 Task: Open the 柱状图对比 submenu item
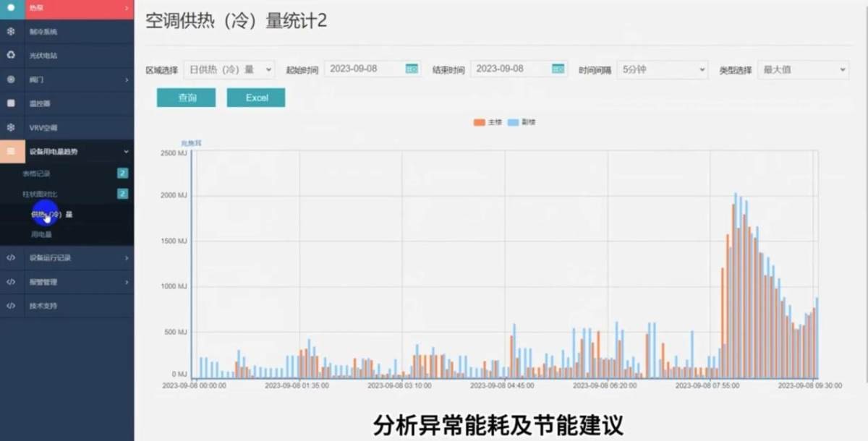tap(40, 194)
